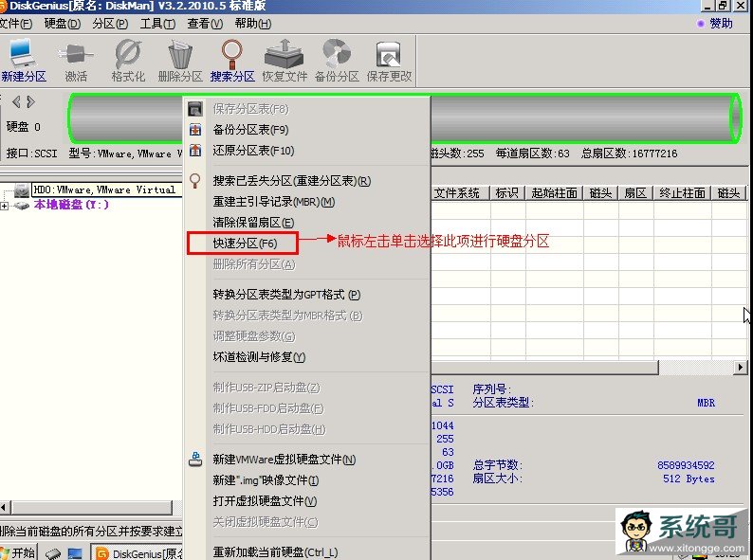Click the 512 Bytes sector size value
This screenshot has width=753, height=560.
click(689, 479)
